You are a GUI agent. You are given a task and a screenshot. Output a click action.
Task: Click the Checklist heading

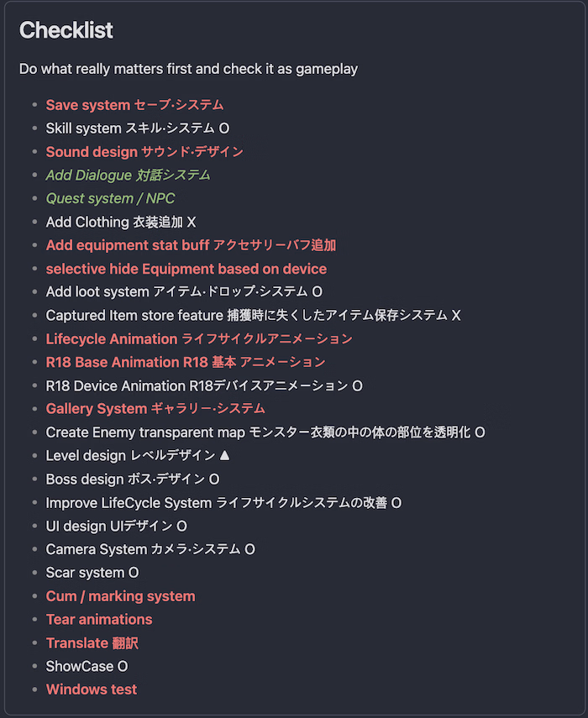pyautogui.click(x=66, y=30)
